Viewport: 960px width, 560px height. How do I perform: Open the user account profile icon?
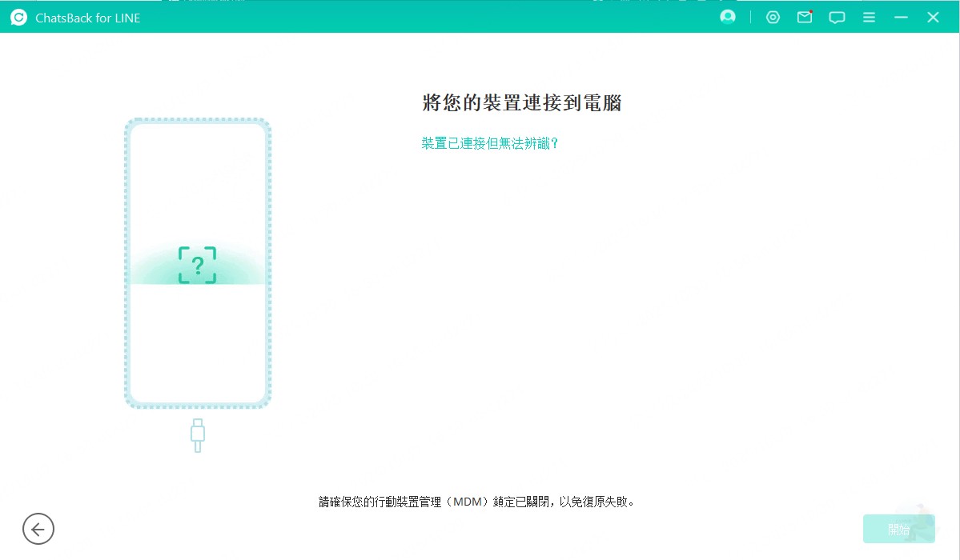click(727, 17)
